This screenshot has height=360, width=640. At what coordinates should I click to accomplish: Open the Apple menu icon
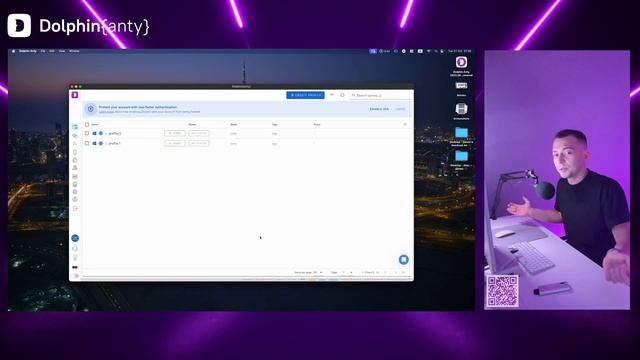coord(13,51)
